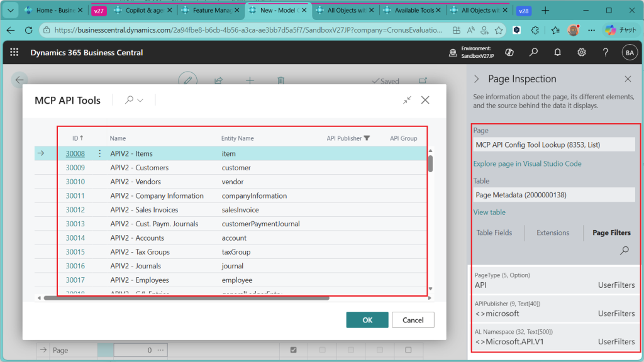Viewport: 644px width, 362px height.
Task: Click the search icon under Page Filters
Action: click(x=624, y=251)
